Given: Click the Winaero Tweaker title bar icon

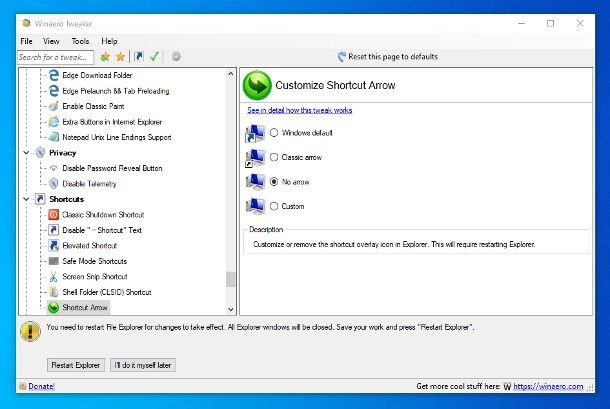Looking at the screenshot, I should [26, 23].
